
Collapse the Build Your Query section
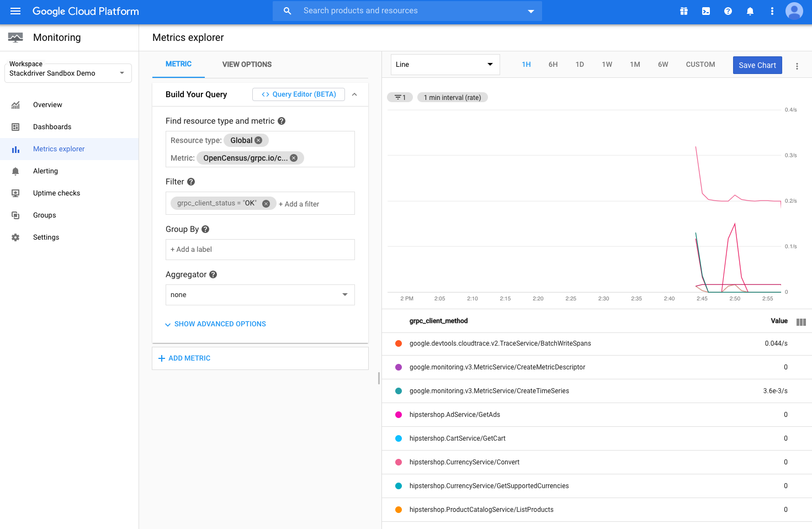click(354, 94)
